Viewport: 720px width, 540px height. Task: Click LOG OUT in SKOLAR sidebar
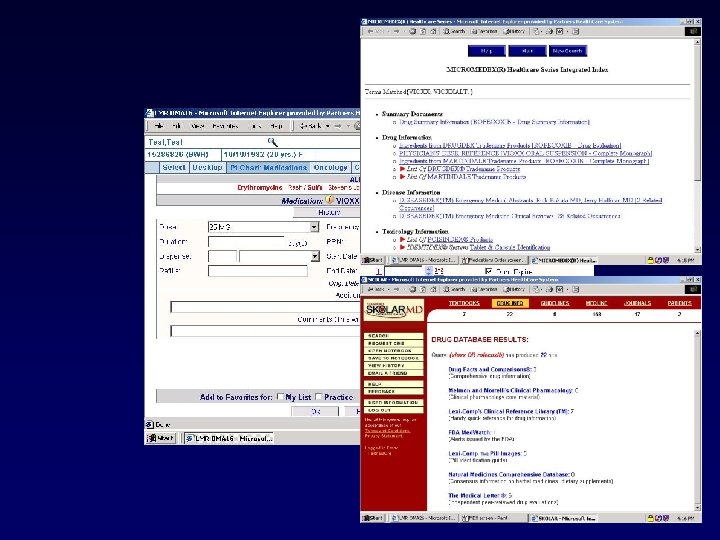click(x=394, y=410)
